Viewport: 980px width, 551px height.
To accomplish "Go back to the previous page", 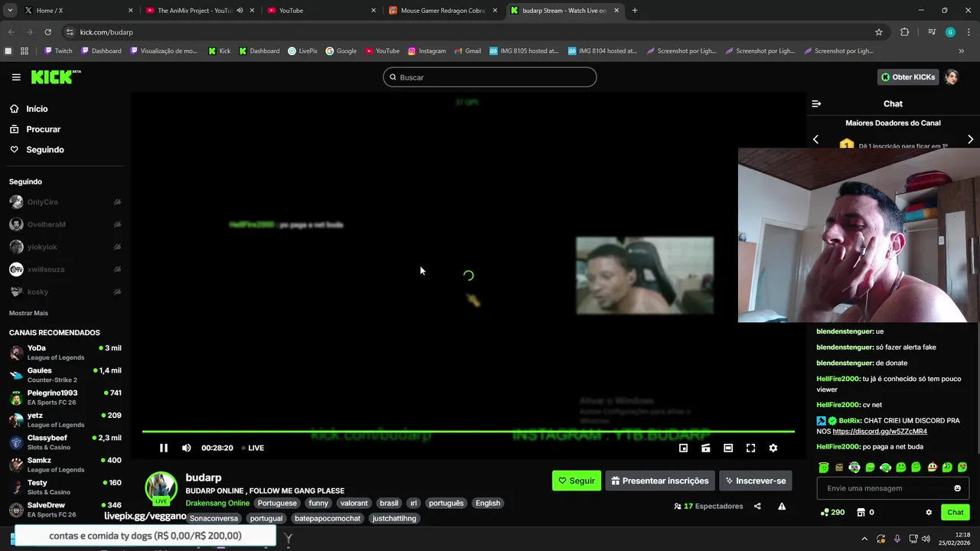I will 11,32.
